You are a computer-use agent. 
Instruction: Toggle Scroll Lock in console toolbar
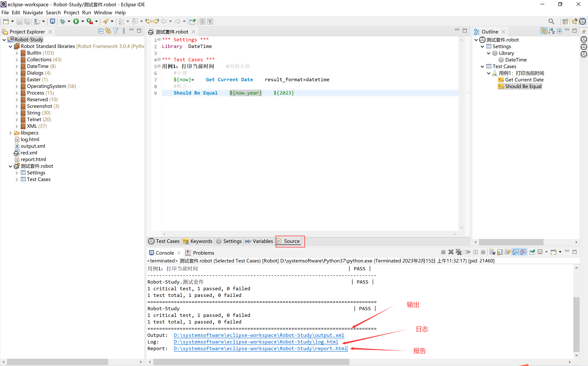click(x=500, y=252)
